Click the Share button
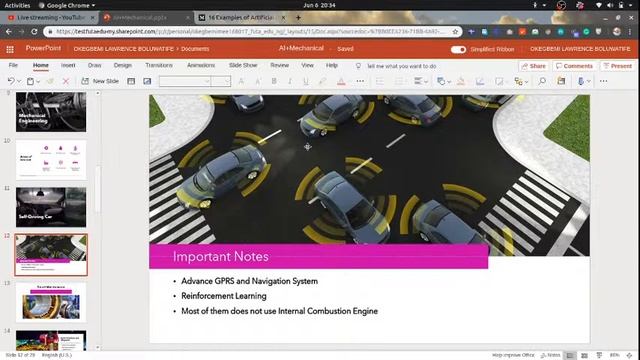Viewport: 640px width, 360px height. point(533,66)
